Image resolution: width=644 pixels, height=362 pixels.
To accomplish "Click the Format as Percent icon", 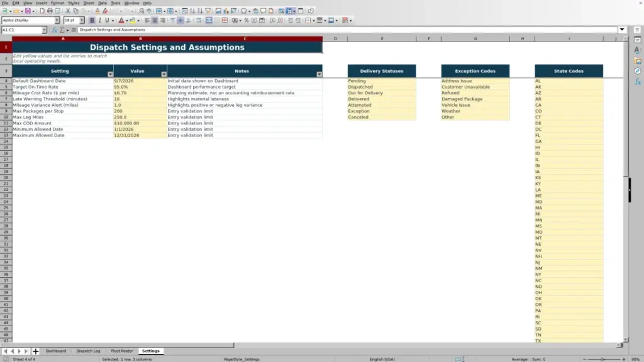I will click(x=247, y=20).
